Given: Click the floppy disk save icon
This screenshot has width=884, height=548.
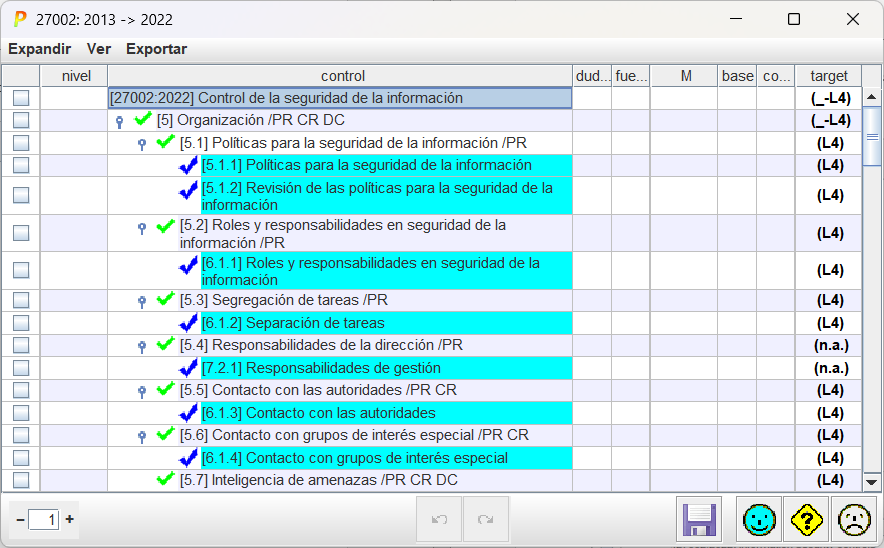Looking at the screenshot, I should click(699, 519).
